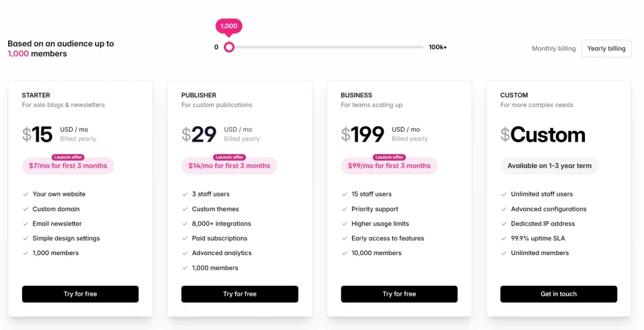Click the audience slider handle

(229, 47)
